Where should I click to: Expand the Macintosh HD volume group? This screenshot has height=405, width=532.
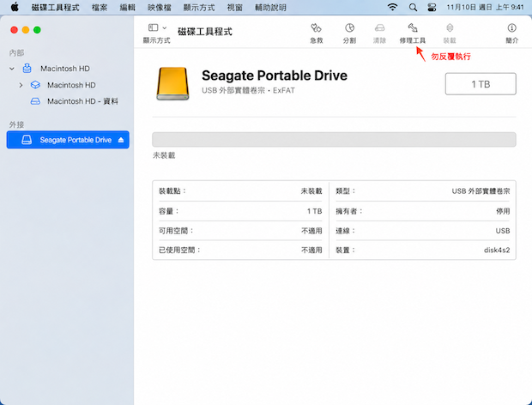point(21,85)
